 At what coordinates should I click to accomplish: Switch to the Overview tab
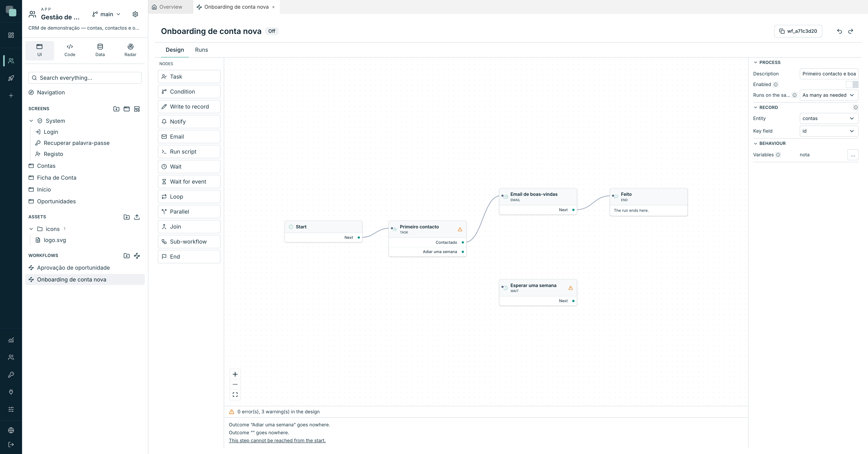point(167,7)
